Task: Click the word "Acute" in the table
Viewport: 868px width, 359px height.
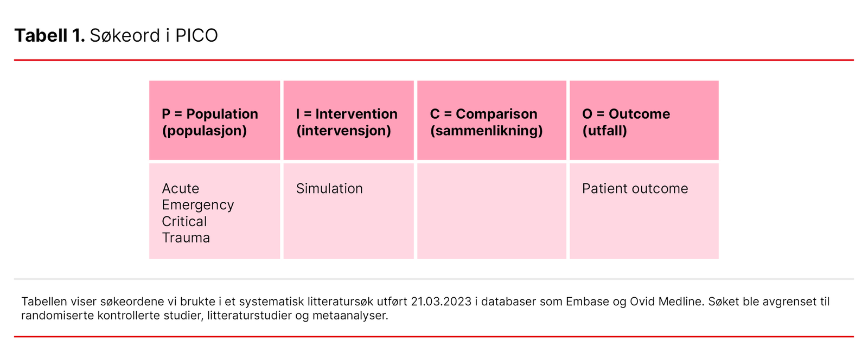Action: [x=181, y=189]
